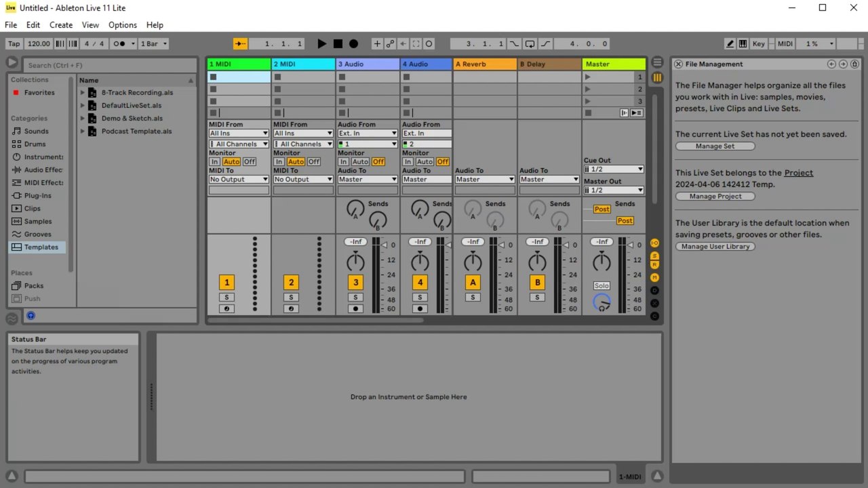Open the Help menu
The image size is (868, 488).
pyautogui.click(x=155, y=25)
